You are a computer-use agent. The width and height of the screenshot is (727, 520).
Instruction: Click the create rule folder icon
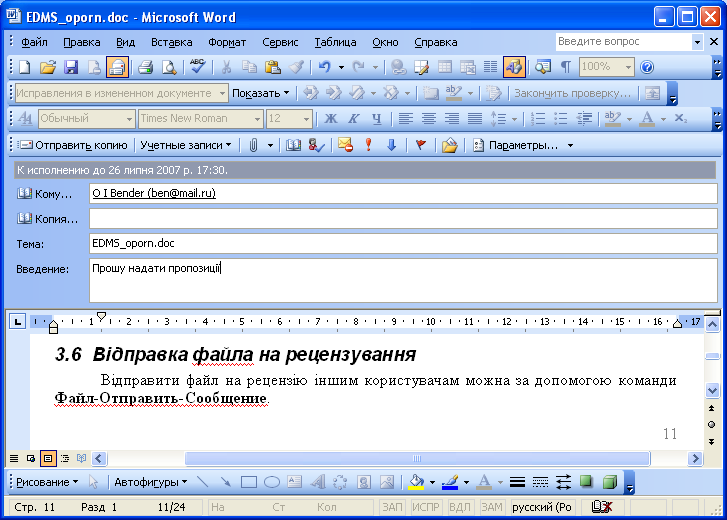pyautogui.click(x=449, y=146)
